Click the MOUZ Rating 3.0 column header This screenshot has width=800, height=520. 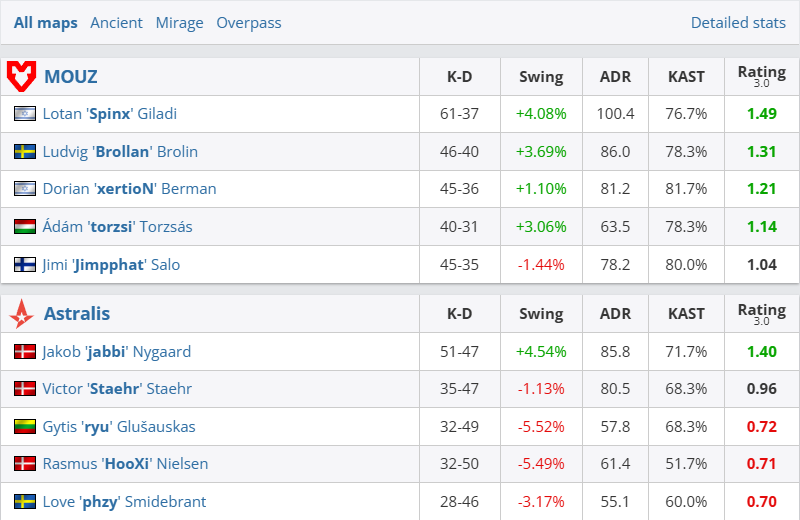[x=761, y=76]
